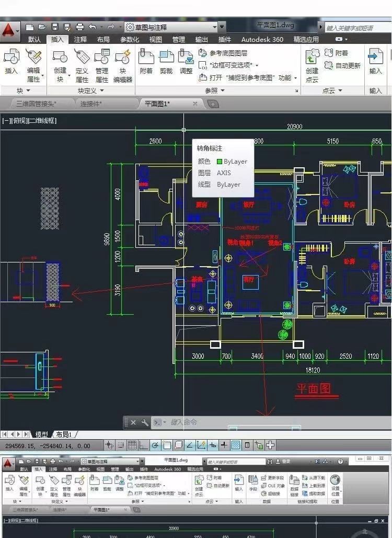Toggle polar tracking in the status bar

coord(155,445)
